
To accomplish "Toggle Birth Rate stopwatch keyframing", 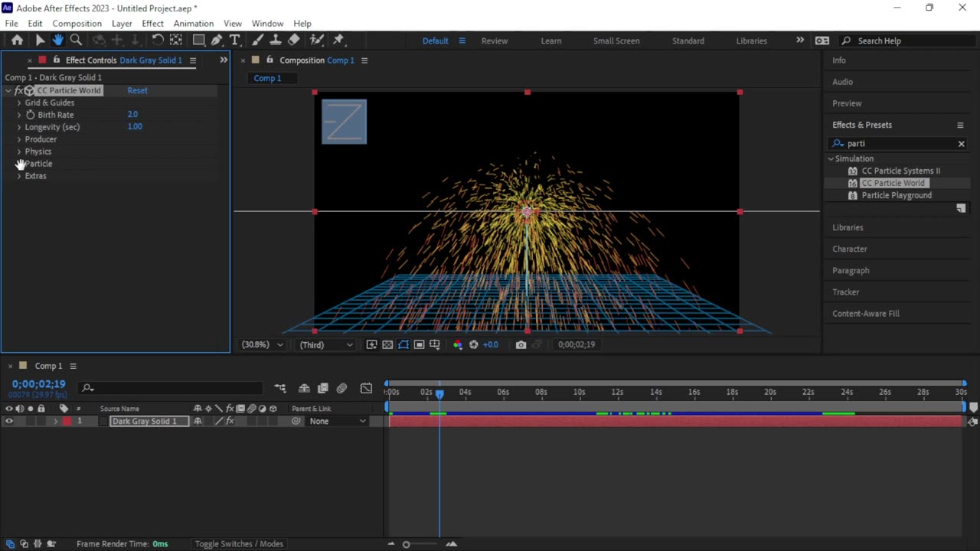I will coord(31,115).
